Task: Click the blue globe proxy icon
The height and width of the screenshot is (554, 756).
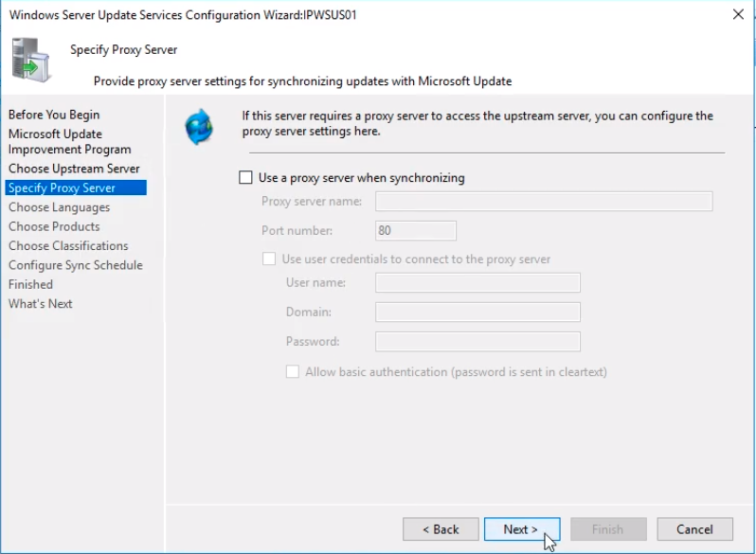Action: pos(200,126)
